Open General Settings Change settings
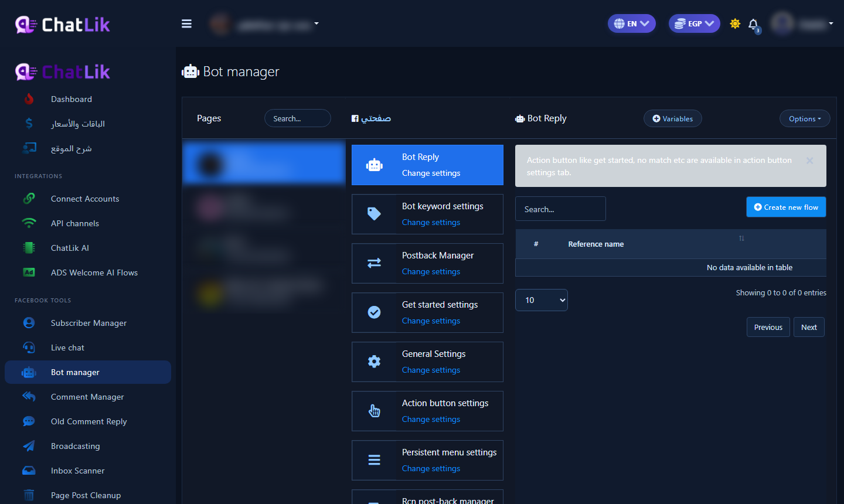Viewport: 844px width, 504px height. pyautogui.click(x=431, y=370)
